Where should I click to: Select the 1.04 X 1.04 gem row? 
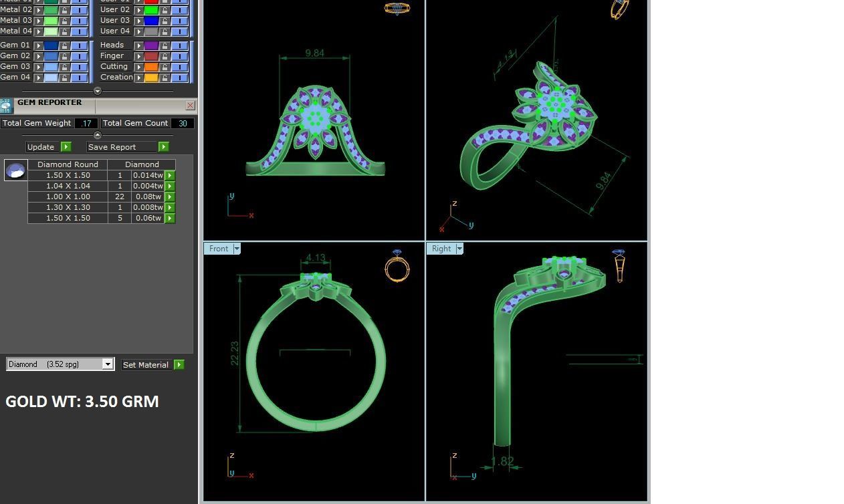coord(102,186)
